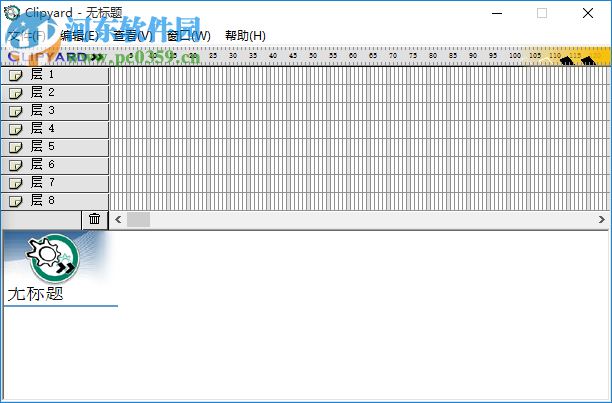Image resolution: width=612 pixels, height=403 pixels.
Task: Open the 编辑(E) menu
Action: [80, 36]
